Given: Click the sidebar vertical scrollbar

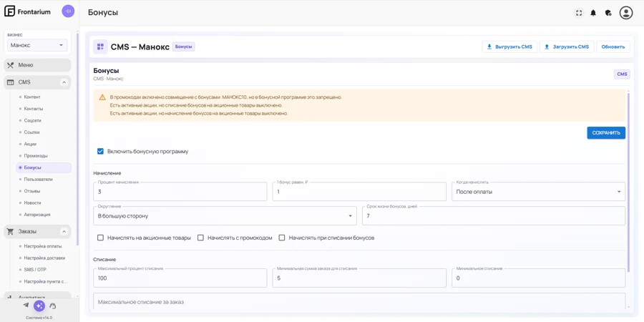Looking at the screenshot, I should (x=77, y=140).
